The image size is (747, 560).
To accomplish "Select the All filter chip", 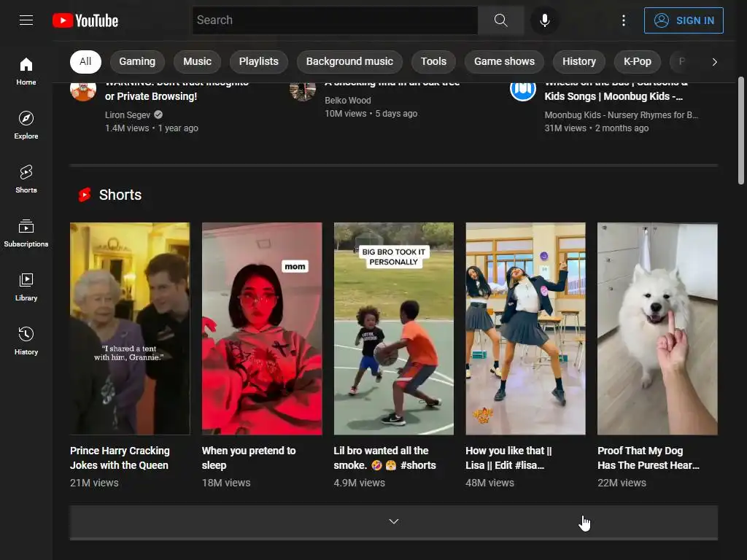I will click(x=85, y=61).
